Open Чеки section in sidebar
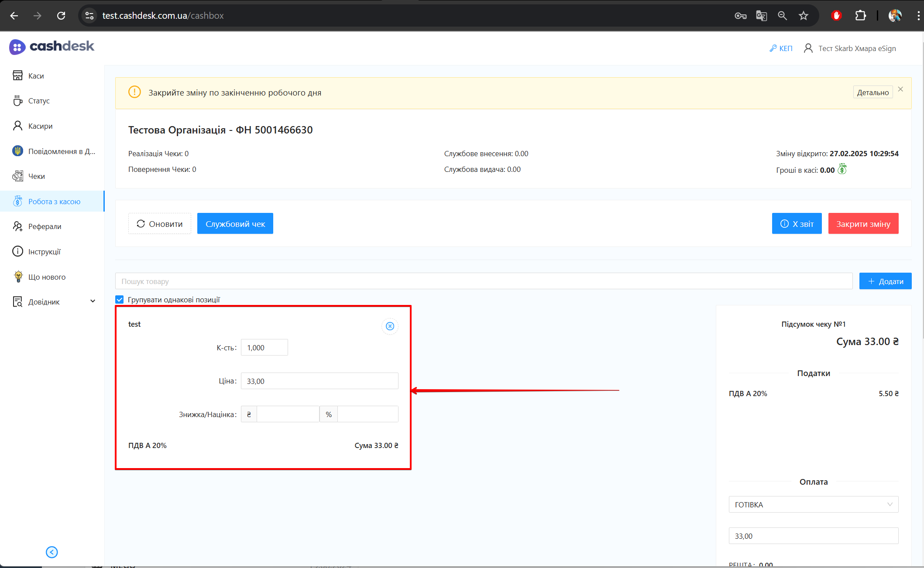 (36, 176)
